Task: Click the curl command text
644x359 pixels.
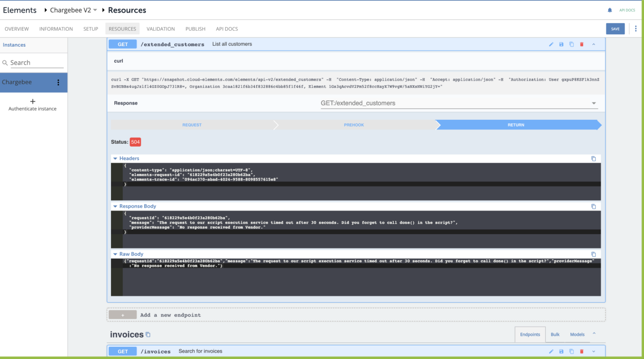Action: [355, 83]
